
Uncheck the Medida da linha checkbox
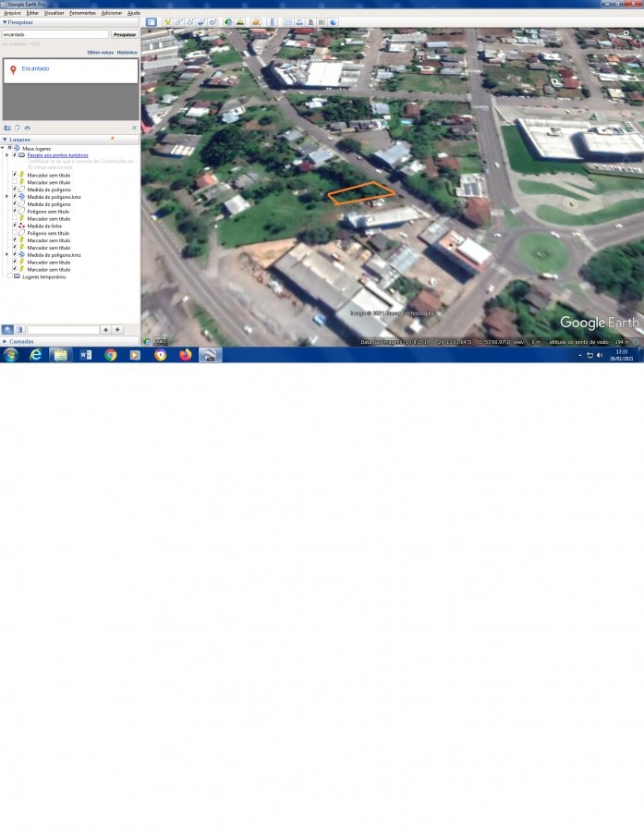pos(15,226)
